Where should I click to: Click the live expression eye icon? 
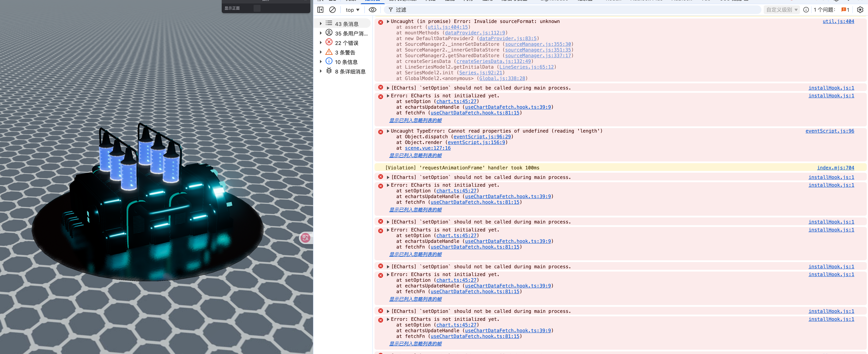(372, 10)
